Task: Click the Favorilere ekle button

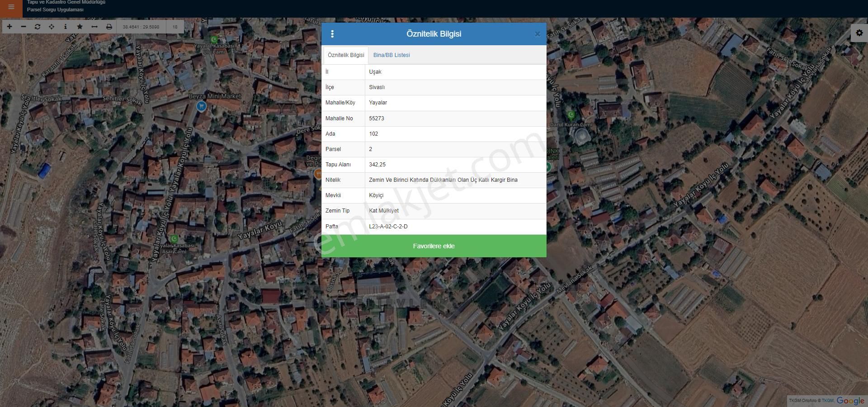Action: coord(434,246)
